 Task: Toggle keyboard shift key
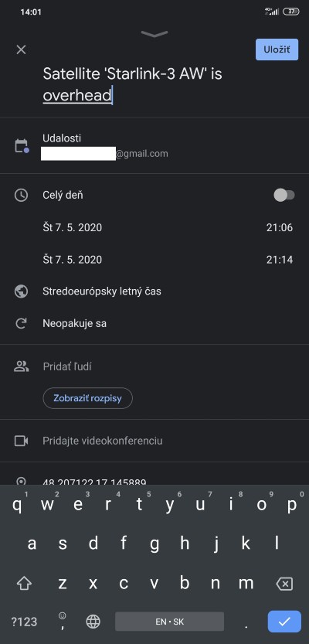click(x=24, y=584)
